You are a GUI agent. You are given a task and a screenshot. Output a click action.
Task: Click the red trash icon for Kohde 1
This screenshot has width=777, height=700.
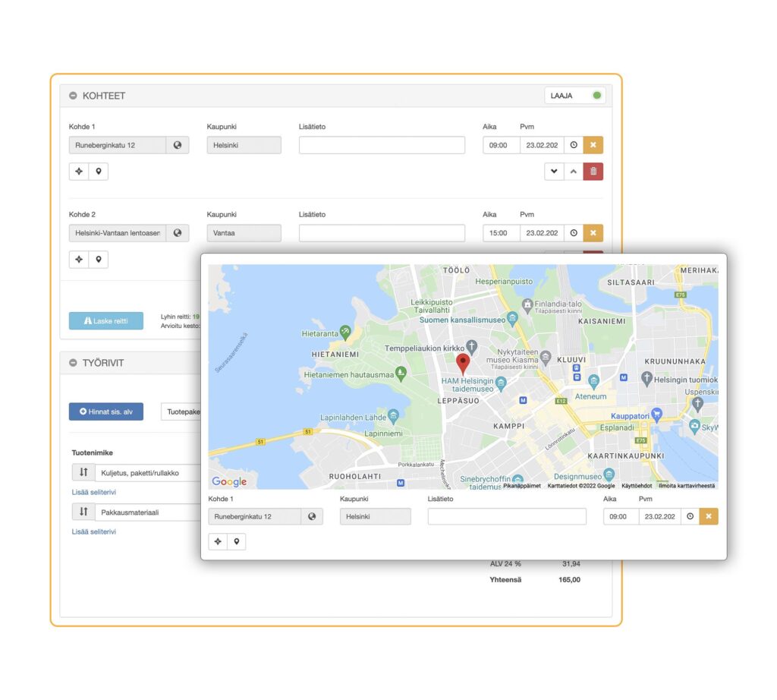tap(593, 172)
